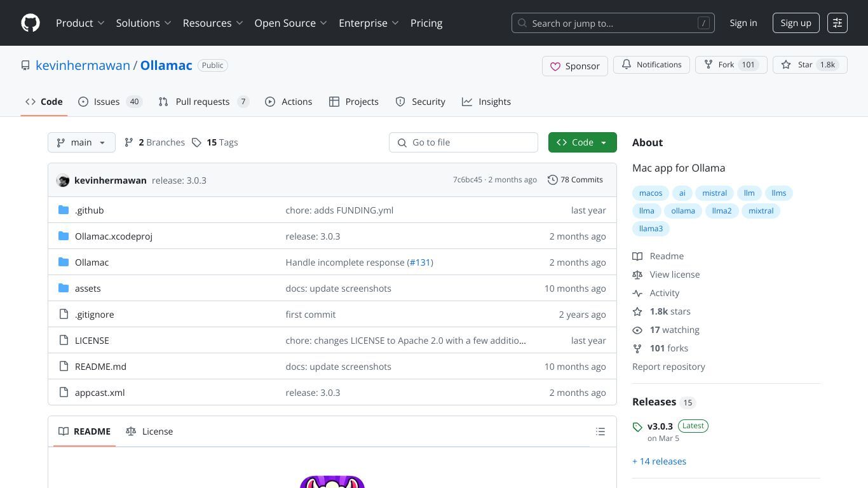Click the Sign in link
The height and width of the screenshot is (488, 868).
[x=743, y=23]
